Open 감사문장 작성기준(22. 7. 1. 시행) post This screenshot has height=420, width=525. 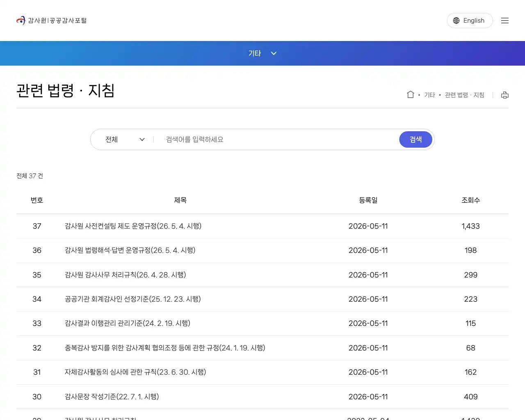112,397
